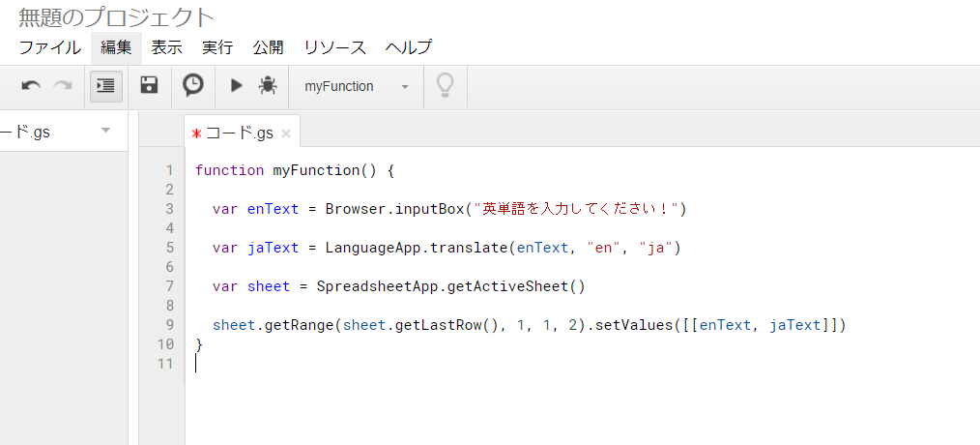The image size is (980, 445).
Task: Open the 実行 menu
Action: (217, 47)
